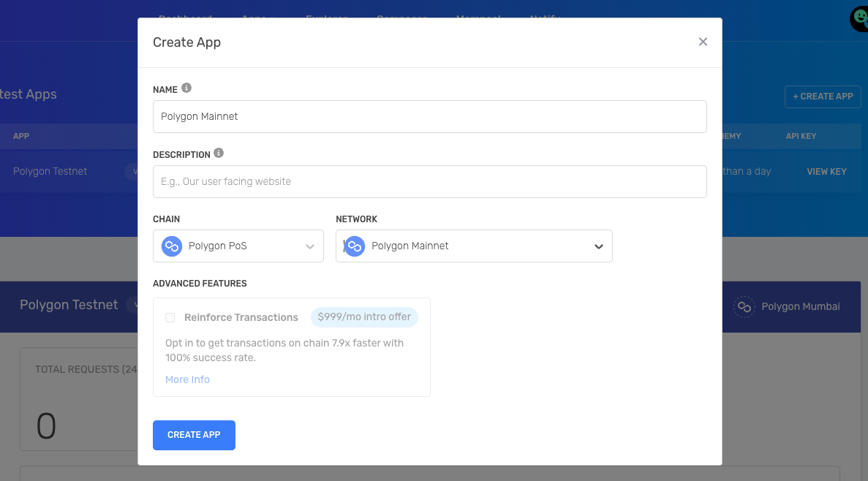Close the Create App dialog
The width and height of the screenshot is (868, 481).
click(x=703, y=42)
